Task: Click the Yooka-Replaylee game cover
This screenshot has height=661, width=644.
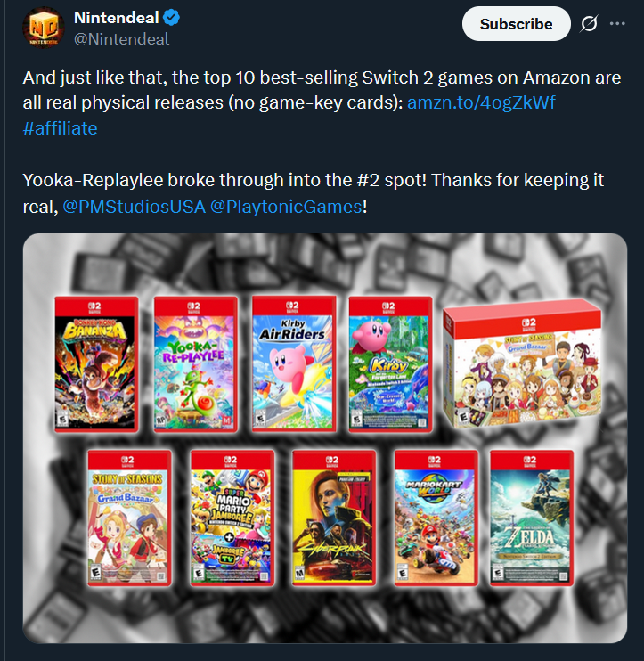Action: pyautogui.click(x=196, y=364)
